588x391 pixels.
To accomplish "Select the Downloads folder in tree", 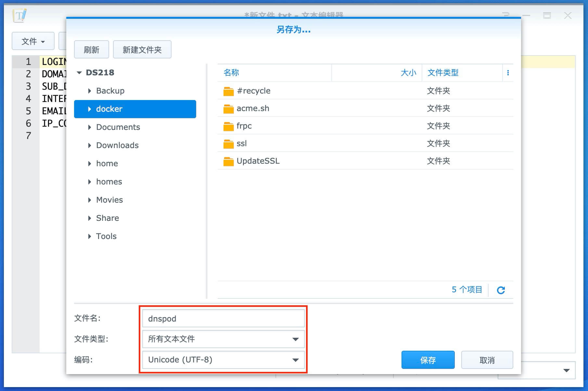I will (117, 145).
